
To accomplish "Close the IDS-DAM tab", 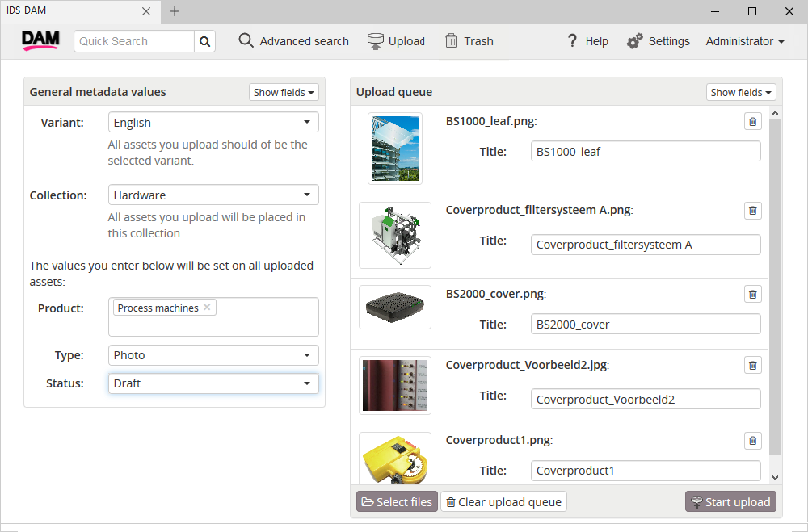I will pyautogui.click(x=146, y=11).
